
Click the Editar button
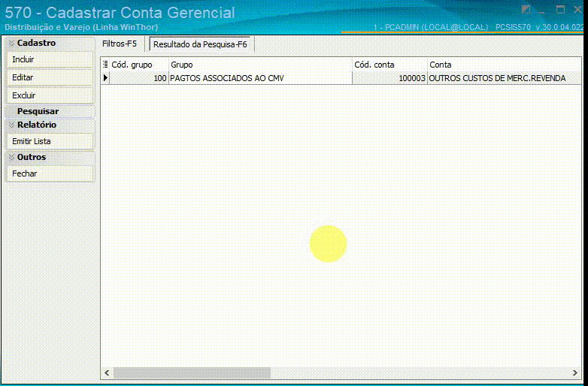click(x=50, y=77)
